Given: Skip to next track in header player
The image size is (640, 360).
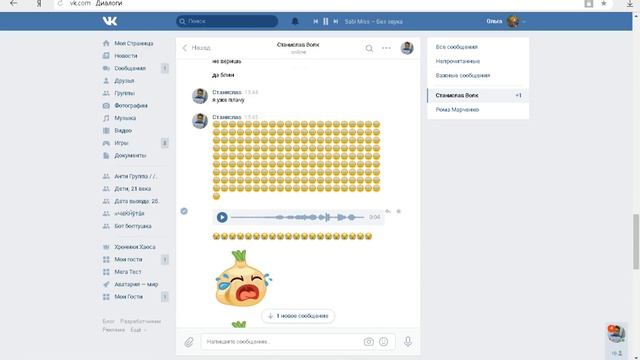Looking at the screenshot, I should [336, 21].
